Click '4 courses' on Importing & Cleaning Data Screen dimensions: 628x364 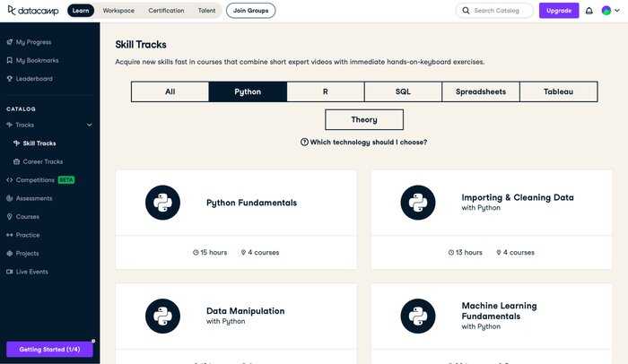tap(515, 253)
